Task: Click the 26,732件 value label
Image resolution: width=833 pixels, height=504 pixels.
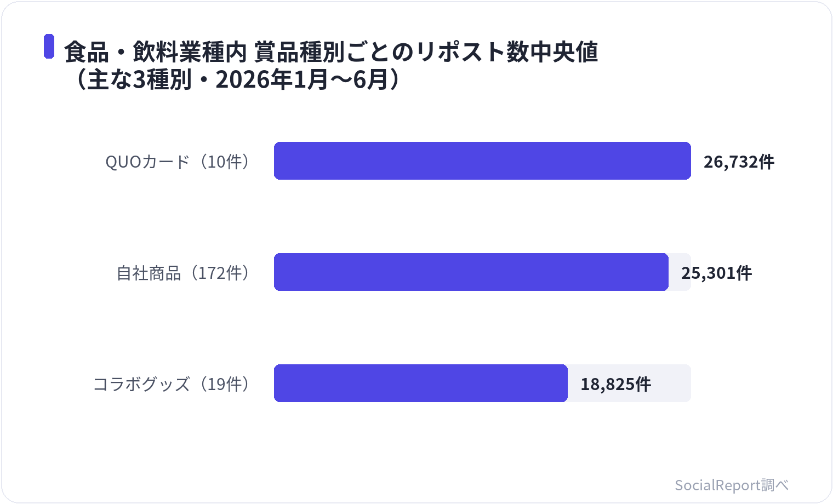Action: [x=739, y=162]
